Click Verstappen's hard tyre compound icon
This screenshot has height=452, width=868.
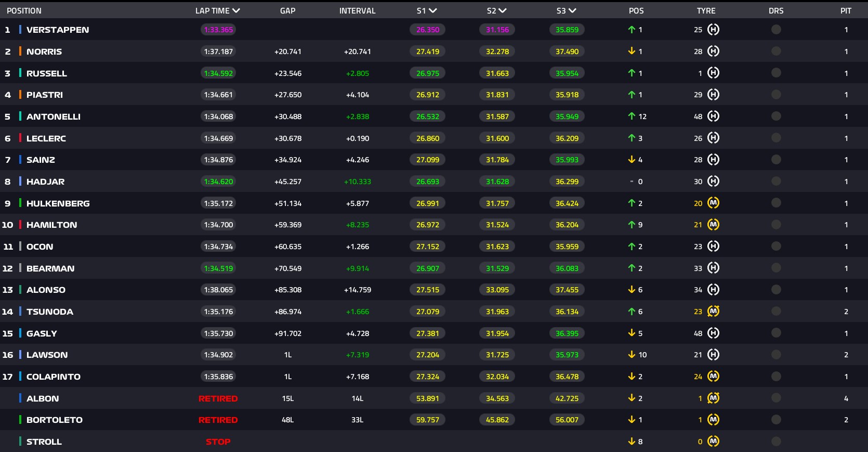713,30
